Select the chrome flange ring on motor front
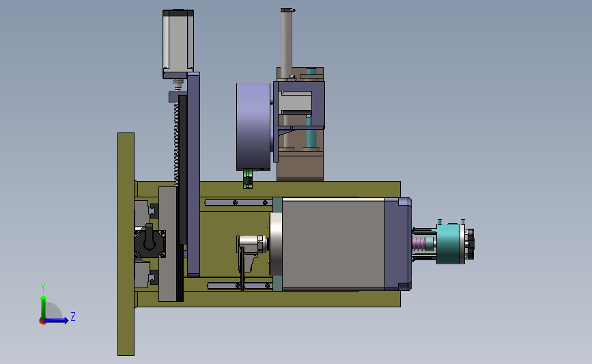The image size is (592, 364). (x=276, y=244)
